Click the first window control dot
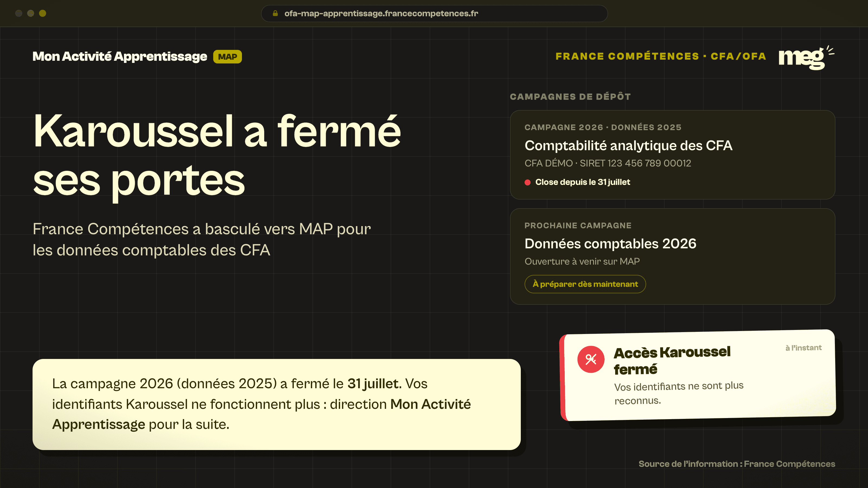The height and width of the screenshot is (488, 868). [19, 14]
